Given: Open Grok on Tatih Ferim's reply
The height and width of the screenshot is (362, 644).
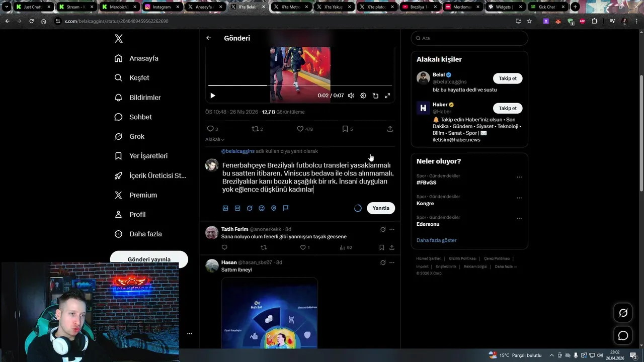Looking at the screenshot, I should 383,229.
